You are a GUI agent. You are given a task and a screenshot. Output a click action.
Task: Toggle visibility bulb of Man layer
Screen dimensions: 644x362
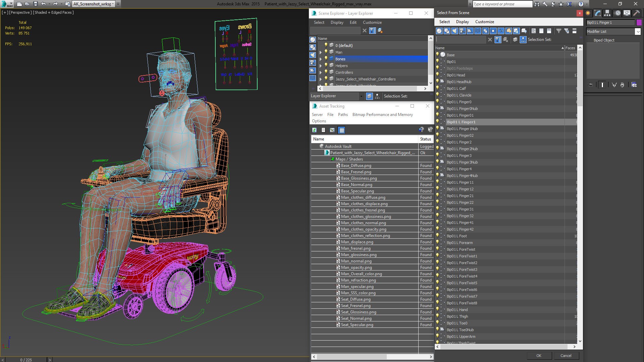click(x=326, y=52)
